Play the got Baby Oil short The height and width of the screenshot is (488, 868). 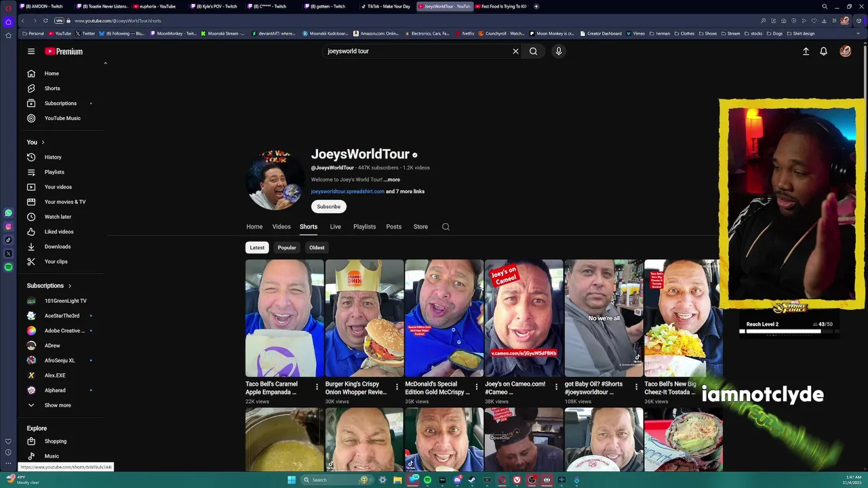click(604, 319)
